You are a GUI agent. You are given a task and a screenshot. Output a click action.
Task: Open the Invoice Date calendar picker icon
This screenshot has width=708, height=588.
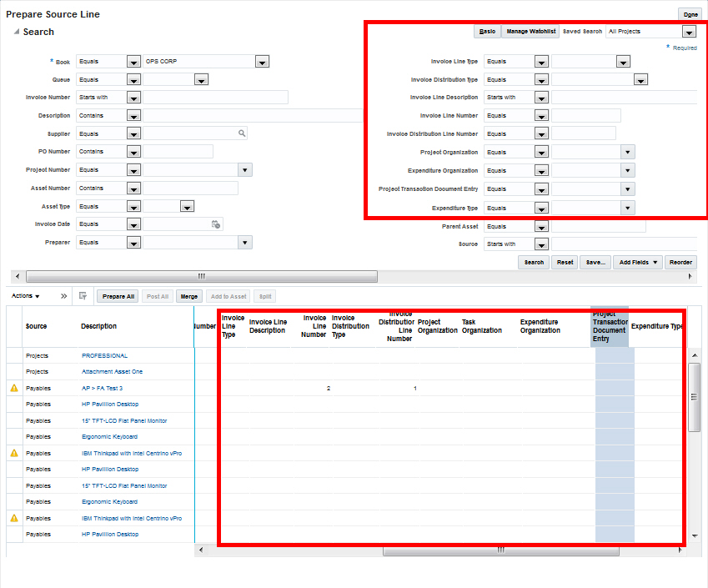pos(215,224)
